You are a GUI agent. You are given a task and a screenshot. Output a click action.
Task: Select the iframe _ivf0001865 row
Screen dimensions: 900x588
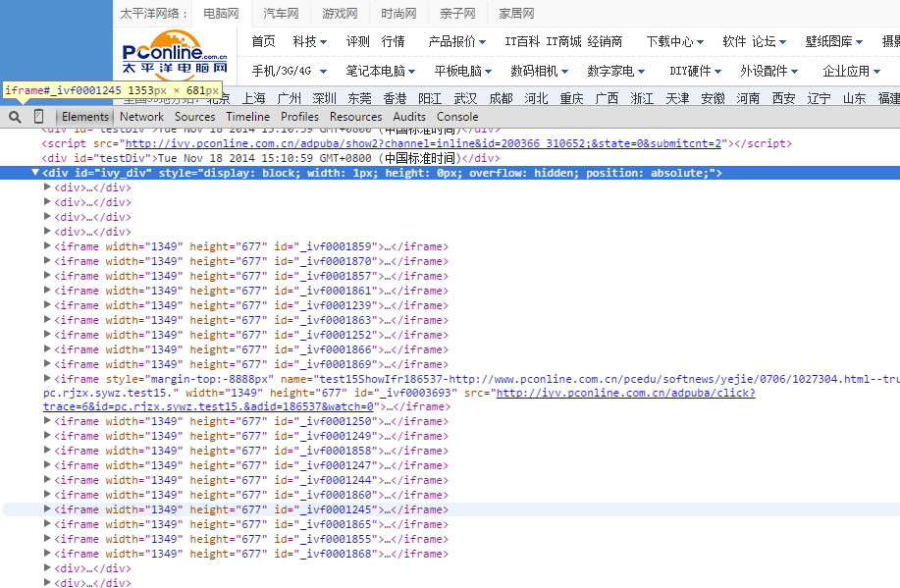[251, 524]
